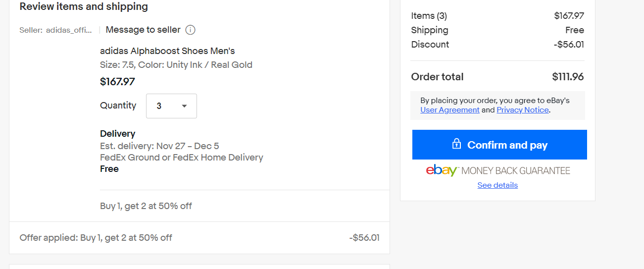Viewport: 644px width, 269px height.
Task: Open the Privacy Notice link
Action: (x=523, y=110)
